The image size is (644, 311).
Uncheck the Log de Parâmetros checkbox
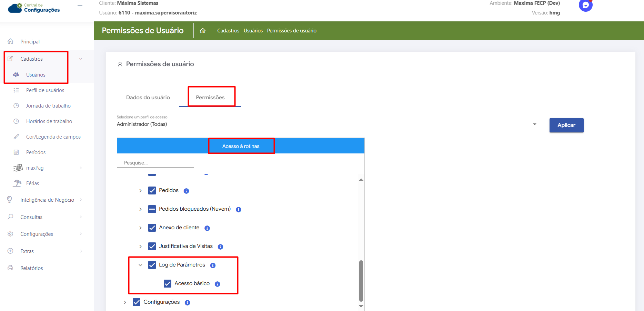pyautogui.click(x=152, y=265)
